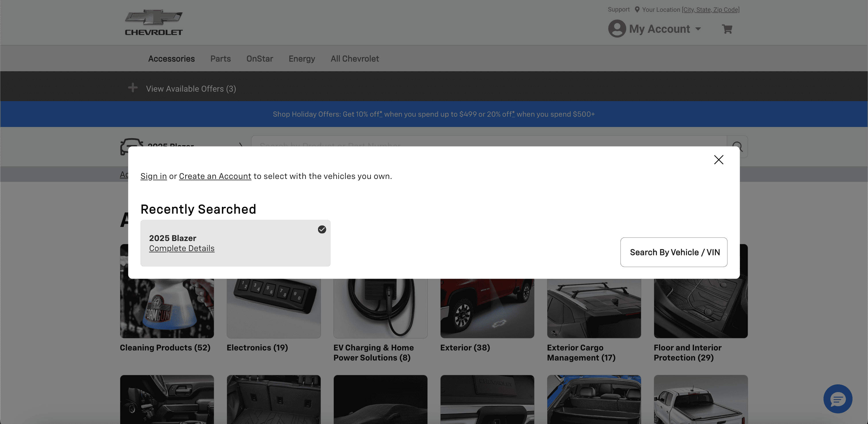Click the Sign in link

[153, 176]
